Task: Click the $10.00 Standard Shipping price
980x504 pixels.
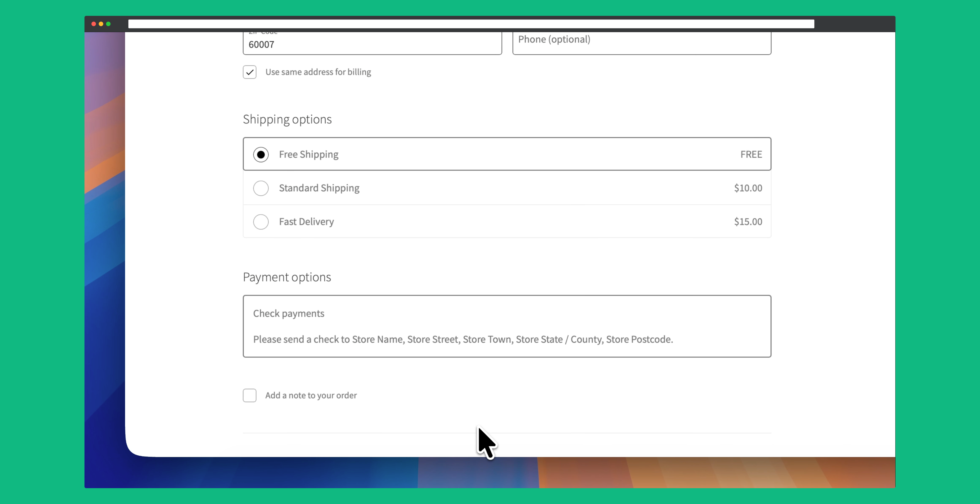Action: pyautogui.click(x=747, y=188)
